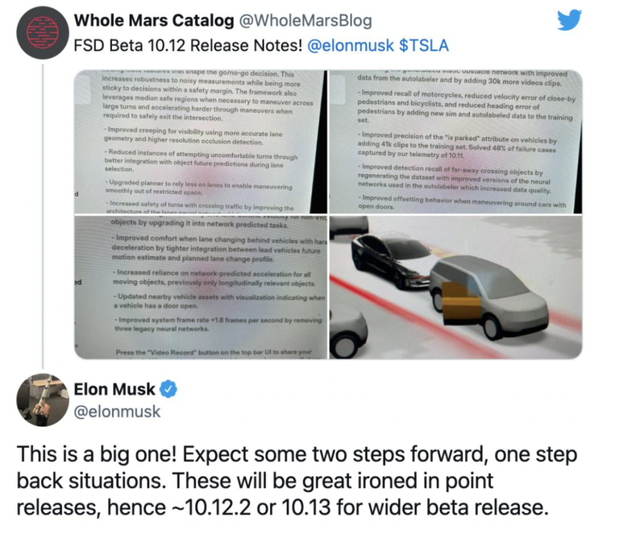Click Elon's reply text about 10.12.2

(297, 481)
